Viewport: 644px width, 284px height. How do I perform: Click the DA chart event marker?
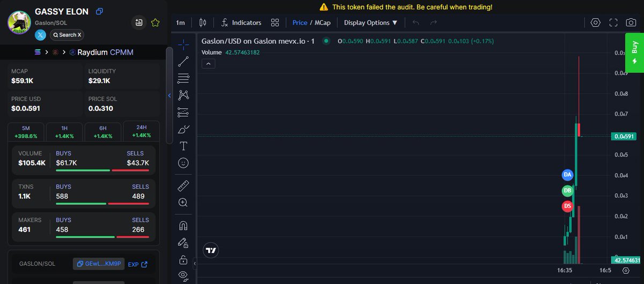coord(568,175)
